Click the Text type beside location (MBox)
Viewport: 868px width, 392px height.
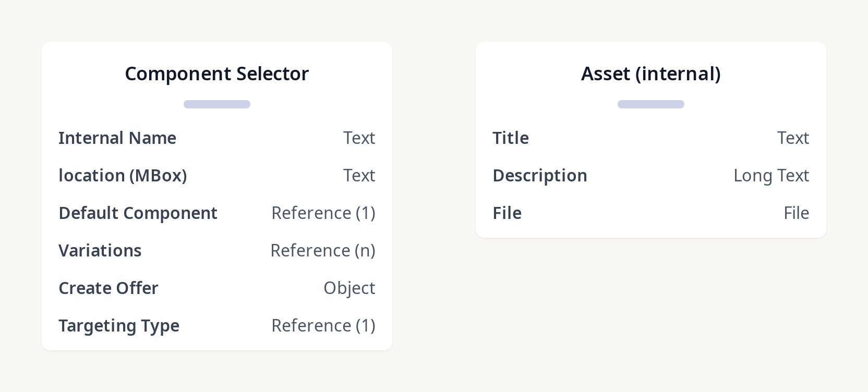click(x=359, y=176)
